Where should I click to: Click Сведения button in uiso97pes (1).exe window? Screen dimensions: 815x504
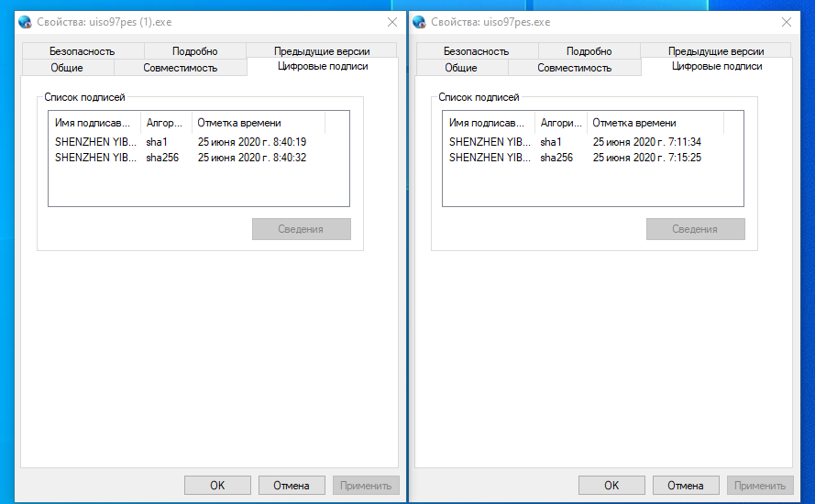pos(302,229)
